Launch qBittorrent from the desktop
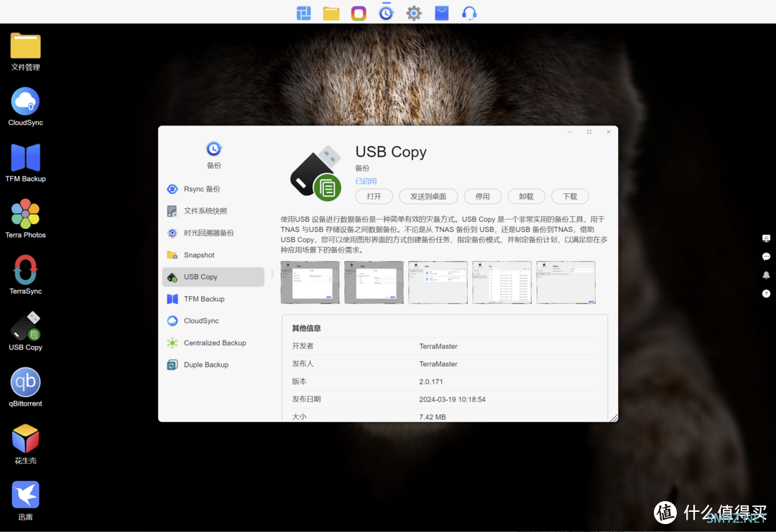This screenshot has height=532, width=776. (x=25, y=388)
